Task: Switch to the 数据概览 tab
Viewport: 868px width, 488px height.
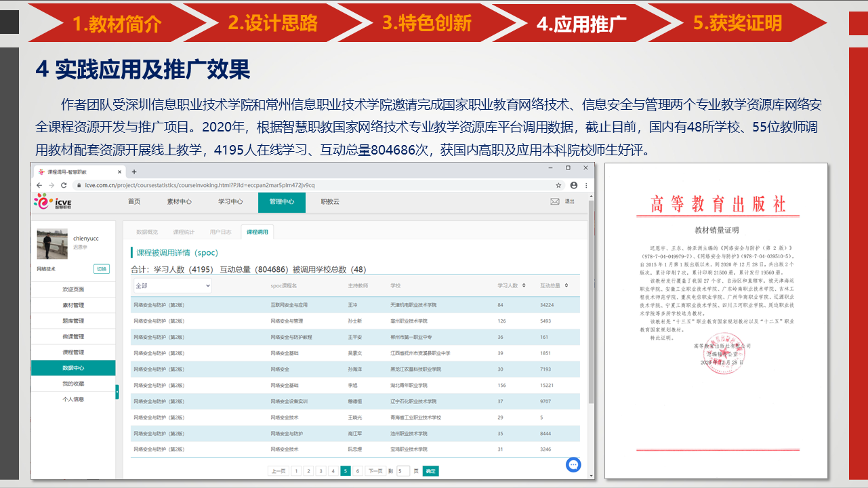Action: [147, 232]
